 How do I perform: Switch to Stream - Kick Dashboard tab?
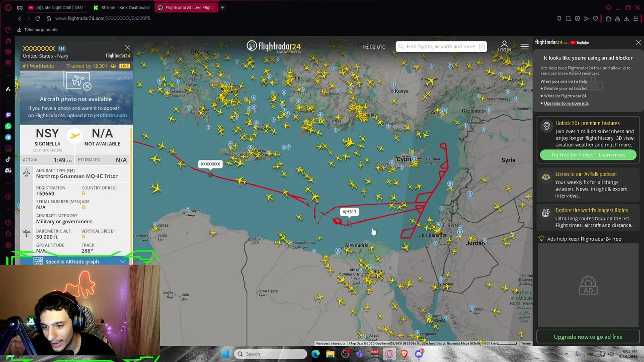pyautogui.click(x=121, y=8)
